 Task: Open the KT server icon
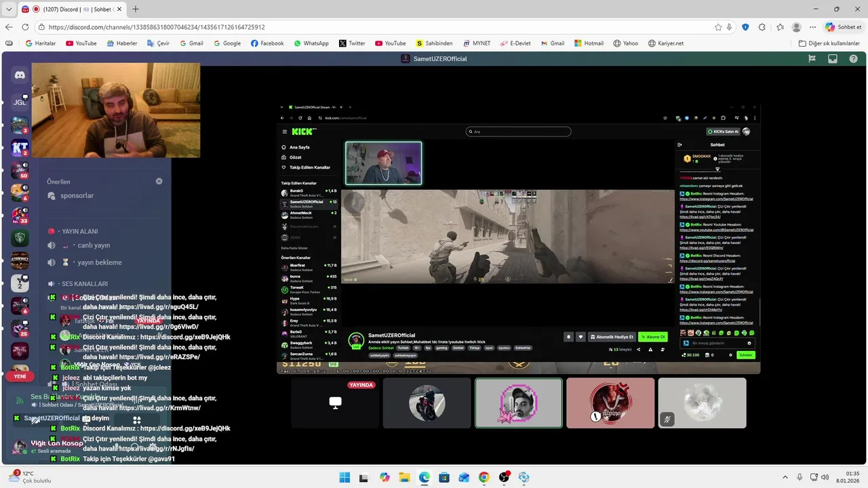pos(20,146)
